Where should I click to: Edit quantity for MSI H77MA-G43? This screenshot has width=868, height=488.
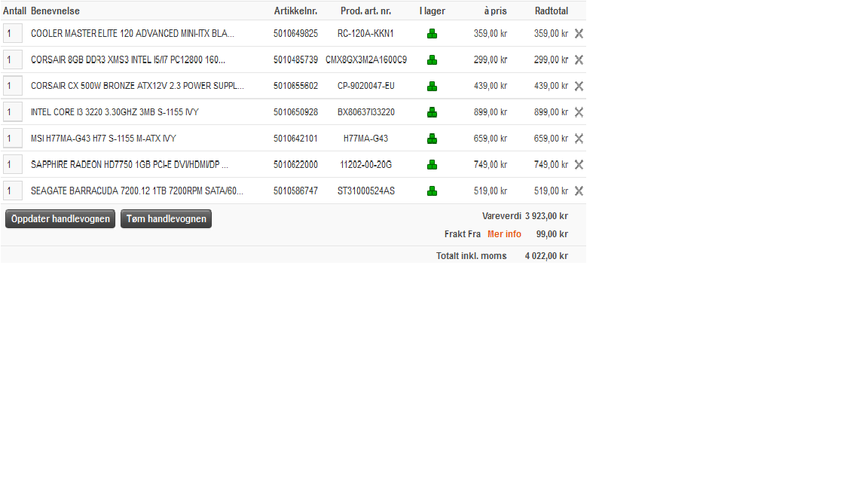pos(13,139)
